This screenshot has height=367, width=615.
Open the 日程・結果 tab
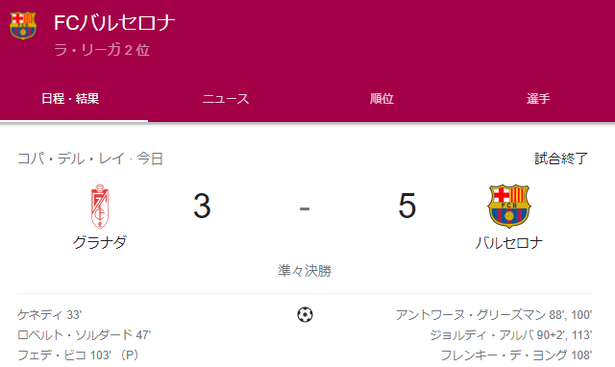click(70, 98)
